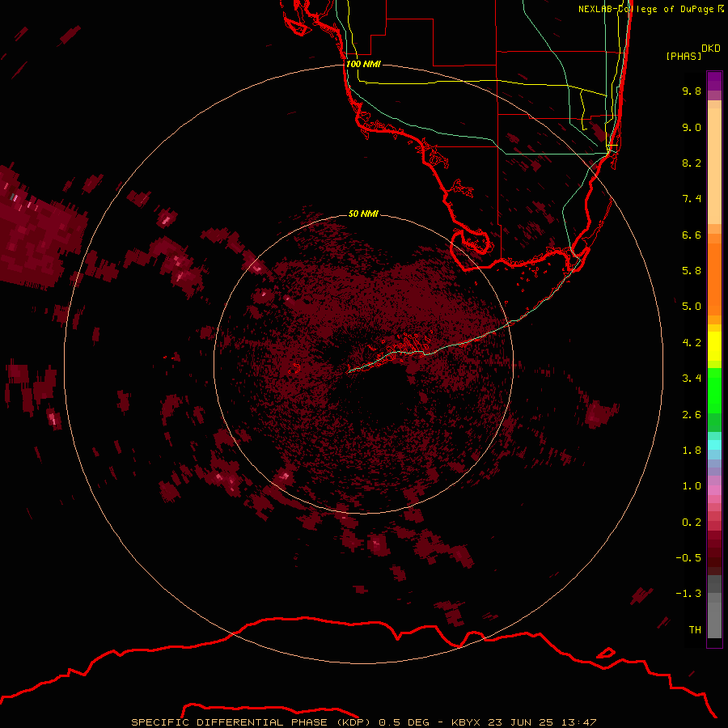Image resolution: width=728 pixels, height=728 pixels.
Task: Click the 5.0 scale label
Action: tap(692, 307)
